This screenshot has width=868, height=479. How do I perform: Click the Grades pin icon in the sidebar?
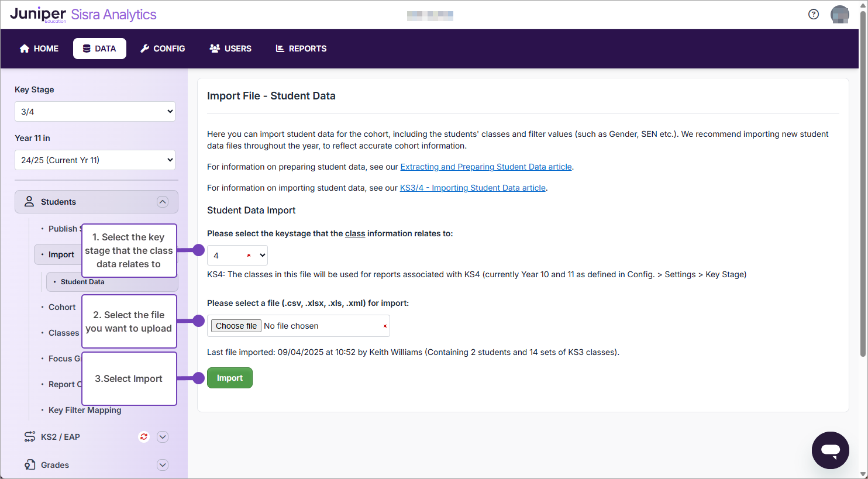(x=30, y=464)
